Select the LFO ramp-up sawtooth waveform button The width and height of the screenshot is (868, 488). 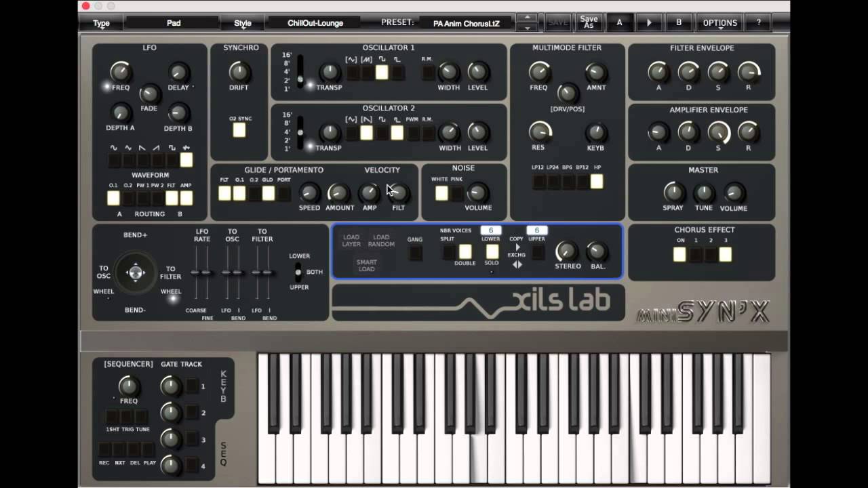[x=157, y=160]
